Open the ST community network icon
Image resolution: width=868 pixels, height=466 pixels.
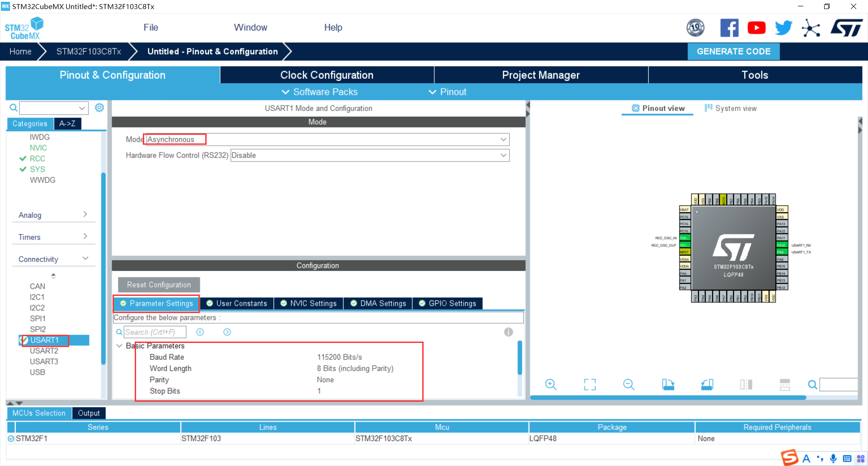(x=811, y=28)
